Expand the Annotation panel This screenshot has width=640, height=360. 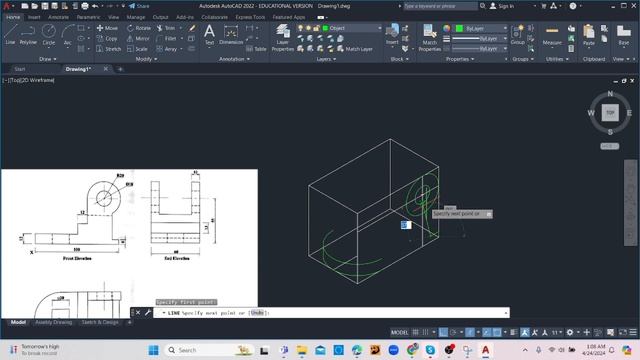coord(234,59)
